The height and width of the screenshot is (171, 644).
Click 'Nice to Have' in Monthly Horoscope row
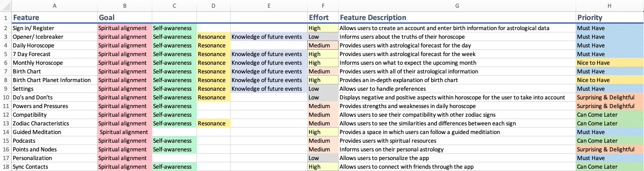click(610, 63)
